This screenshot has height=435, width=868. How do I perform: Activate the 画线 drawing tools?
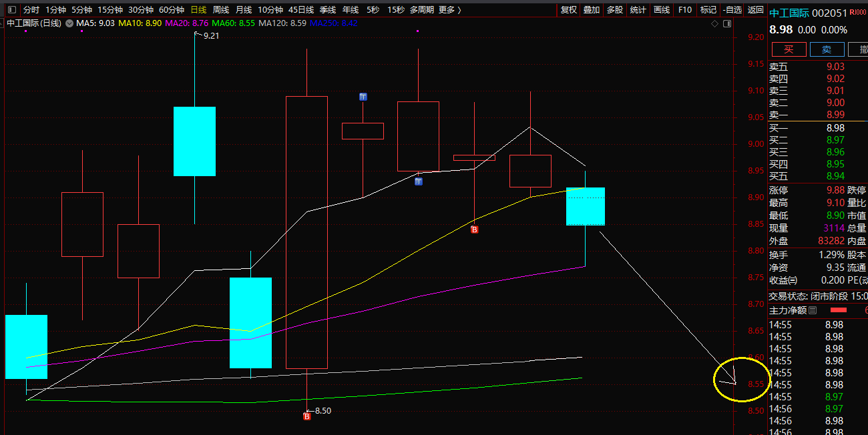click(662, 10)
